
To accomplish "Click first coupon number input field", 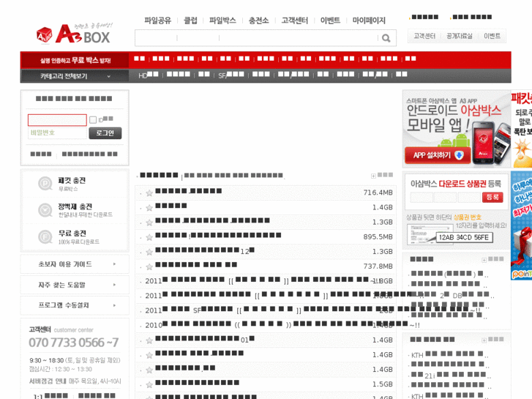I will [x=422, y=197].
